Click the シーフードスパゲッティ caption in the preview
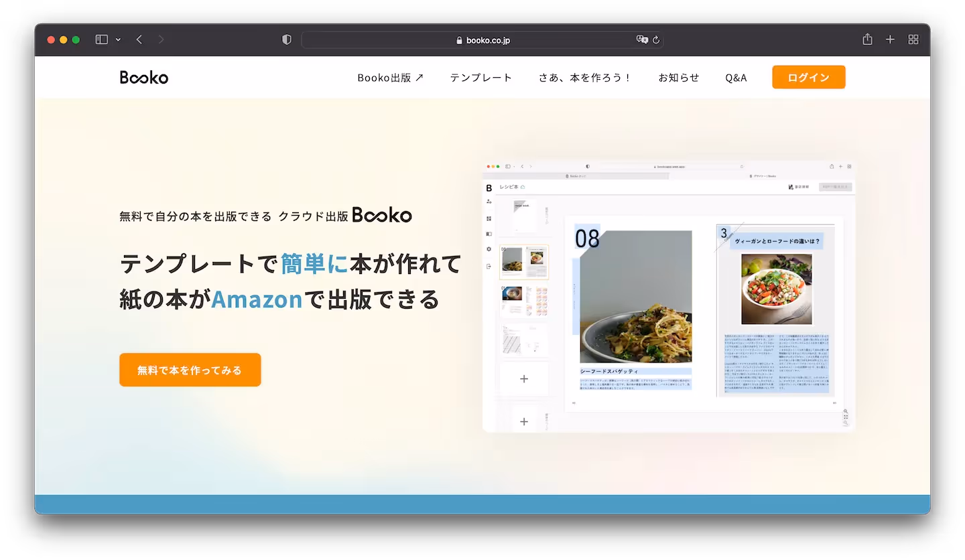 point(608,370)
